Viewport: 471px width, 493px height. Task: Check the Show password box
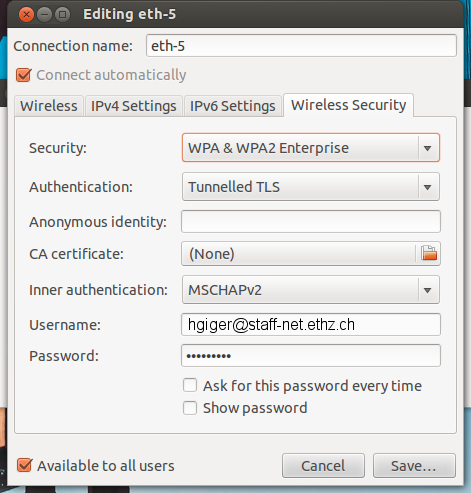190,408
